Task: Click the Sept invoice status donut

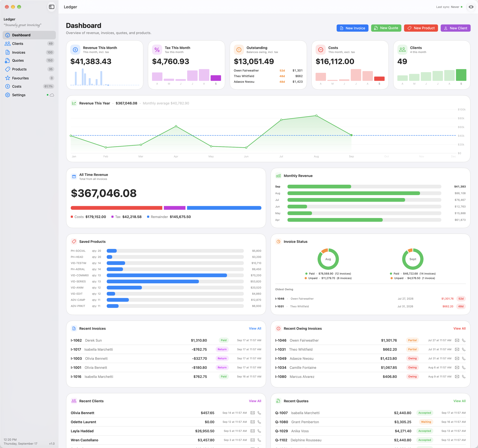Action: coord(413,259)
